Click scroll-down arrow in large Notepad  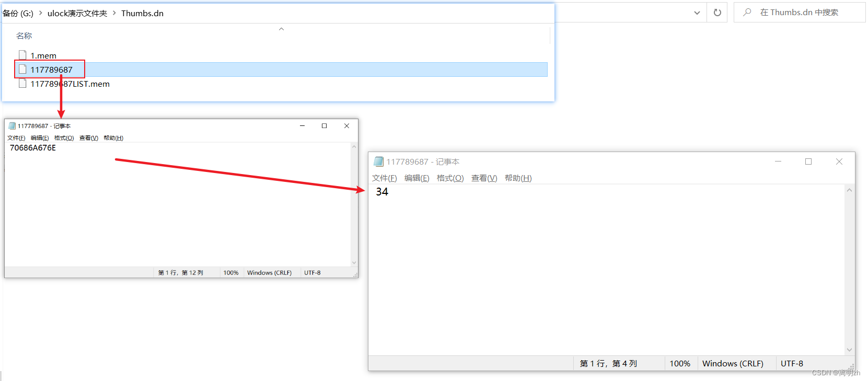coord(850,350)
